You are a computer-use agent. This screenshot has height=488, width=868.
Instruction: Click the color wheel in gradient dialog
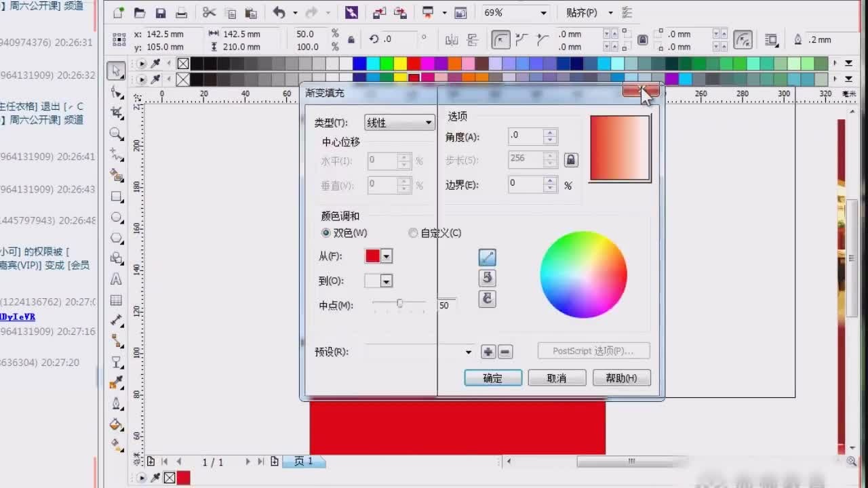pos(583,274)
